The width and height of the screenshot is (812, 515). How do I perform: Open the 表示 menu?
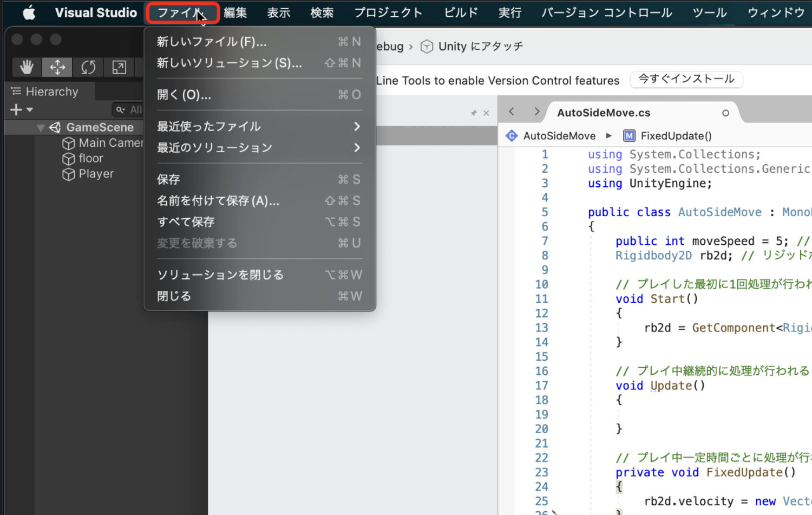pos(279,12)
